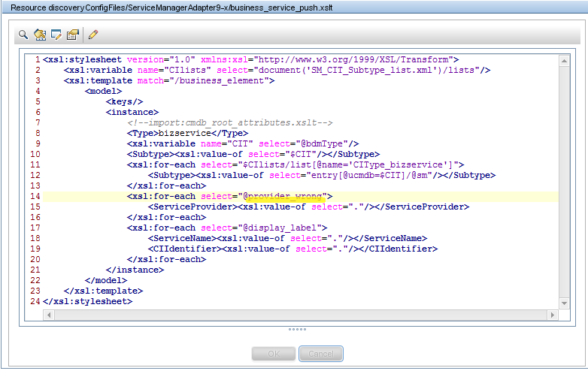
Task: Click the opening <model> tag on line 4
Action: click(x=104, y=92)
